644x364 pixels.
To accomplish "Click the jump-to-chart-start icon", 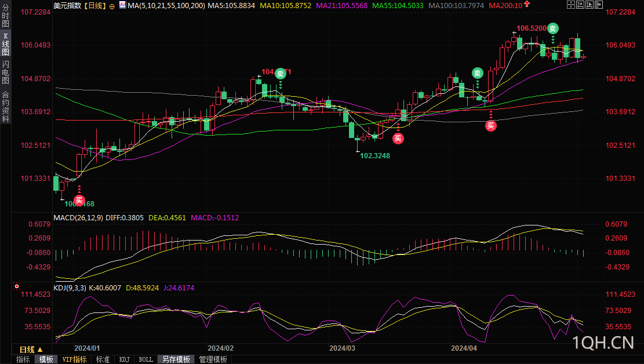I will [x=580, y=5].
